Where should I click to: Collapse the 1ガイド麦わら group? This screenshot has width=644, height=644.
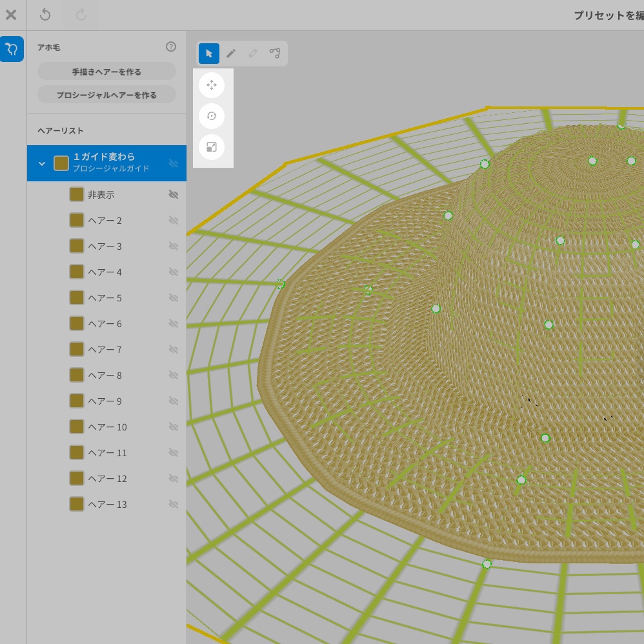coord(42,163)
